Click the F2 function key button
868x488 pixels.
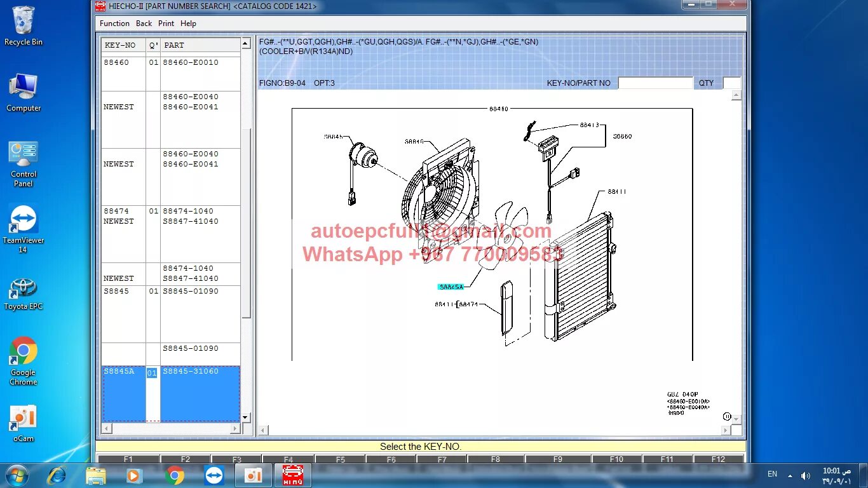tap(186, 459)
